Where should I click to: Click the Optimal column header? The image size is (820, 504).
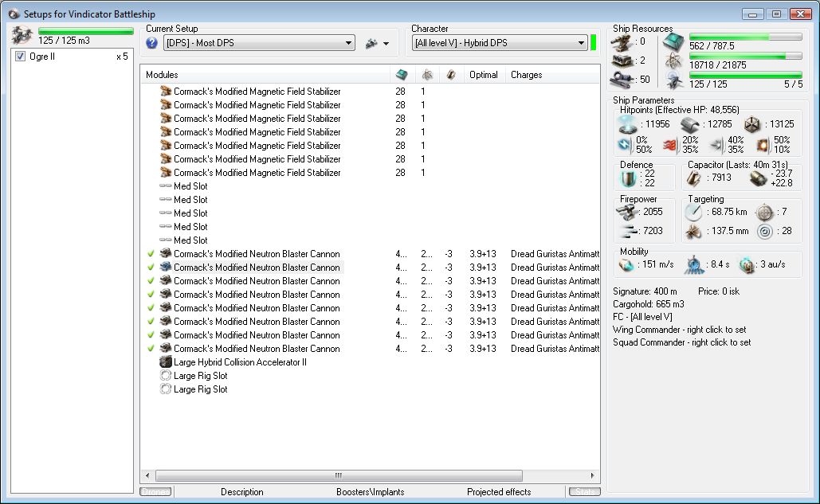coord(484,75)
